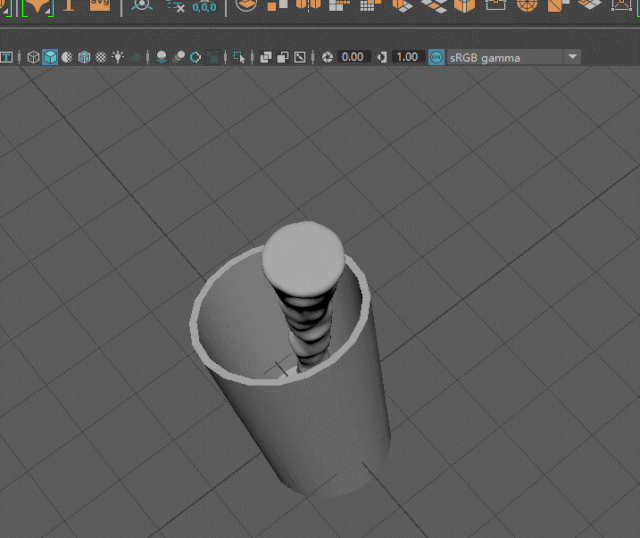The image size is (640, 538).
Task: Click the exposure value field 0.00
Action: click(353, 57)
